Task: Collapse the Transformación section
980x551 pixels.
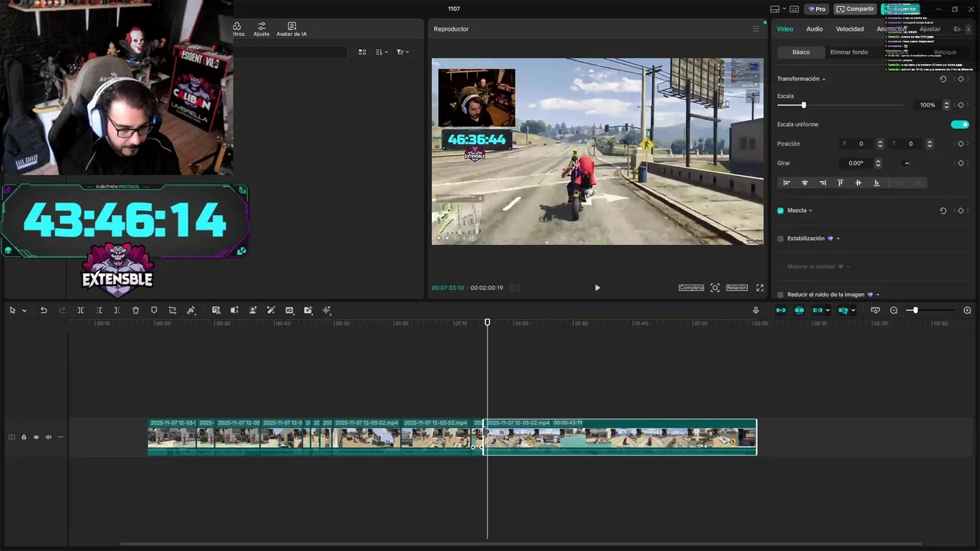Action: tap(824, 79)
